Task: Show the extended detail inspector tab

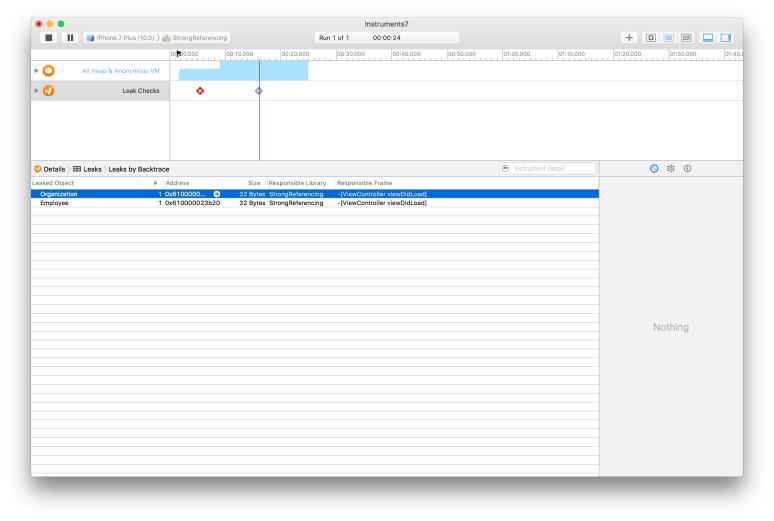Action: tap(688, 168)
